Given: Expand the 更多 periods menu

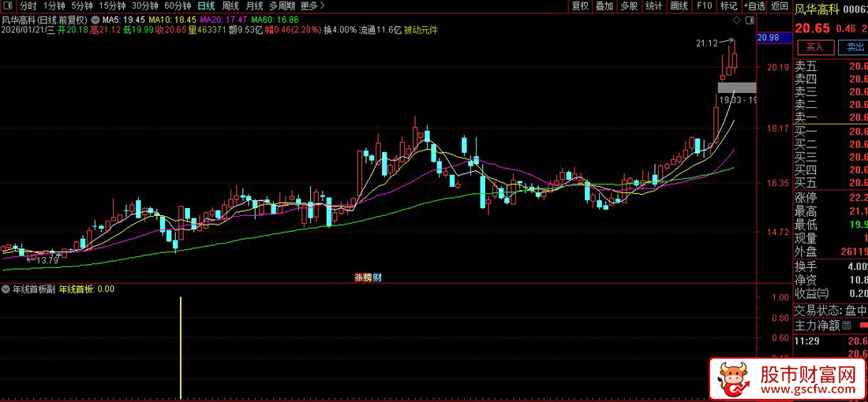Looking at the screenshot, I should (x=312, y=6).
